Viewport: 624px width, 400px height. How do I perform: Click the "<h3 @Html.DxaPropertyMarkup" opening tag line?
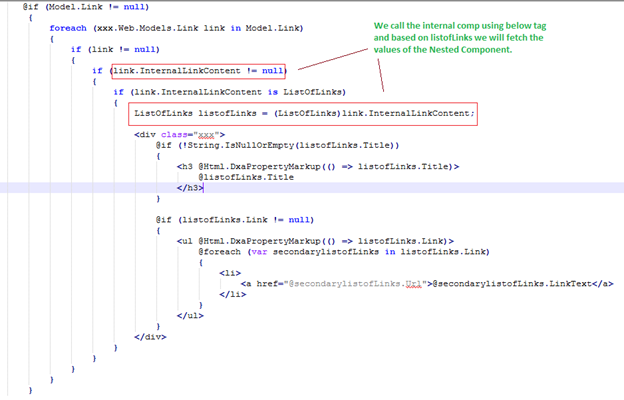click(318, 166)
